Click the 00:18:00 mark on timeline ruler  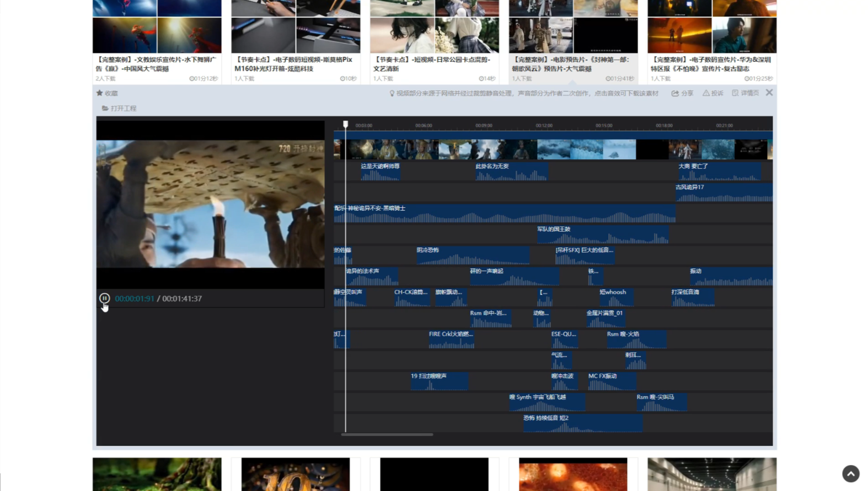[x=664, y=126]
